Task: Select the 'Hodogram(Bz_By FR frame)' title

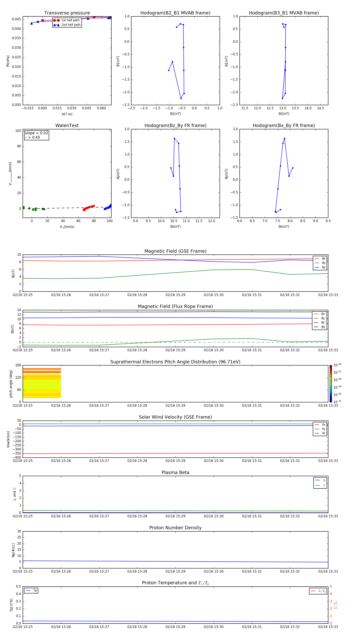Action: click(x=175, y=125)
